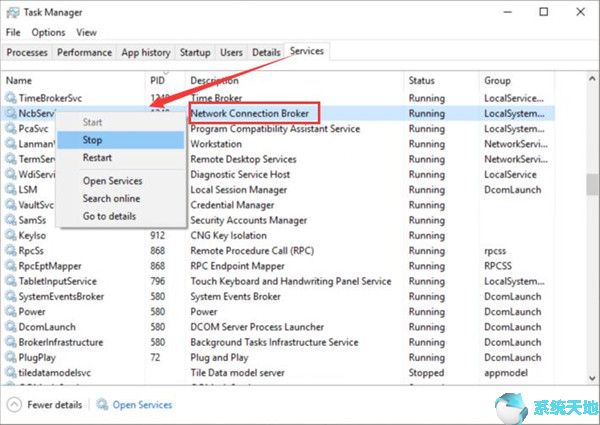Image resolution: width=600 pixels, height=425 pixels.
Task: Choose Stop in the context menu
Action: point(93,140)
